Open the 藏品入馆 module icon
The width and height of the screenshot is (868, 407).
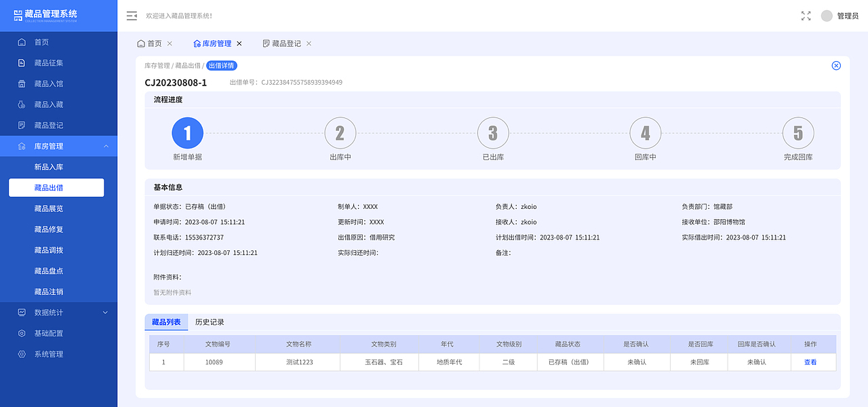pos(20,83)
